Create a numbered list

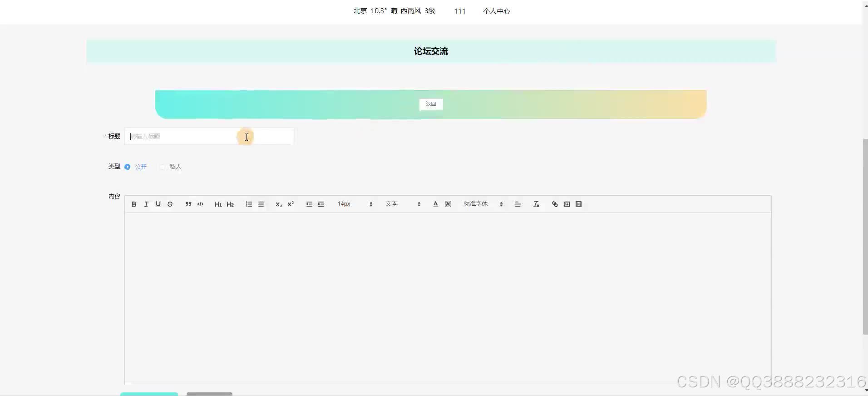(x=249, y=204)
